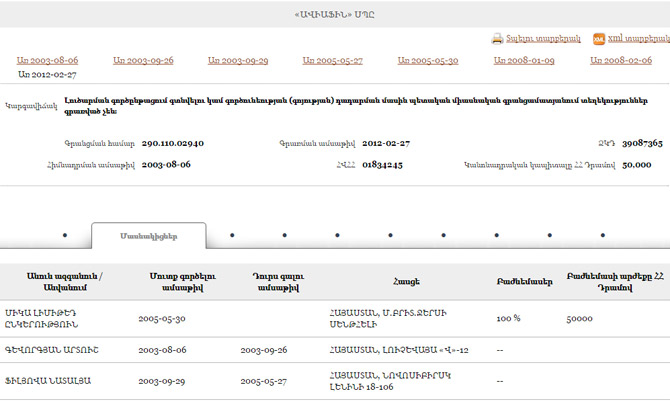Screen dimensions: 670x414
Task: Click the orange XML icon
Action: tap(599, 39)
